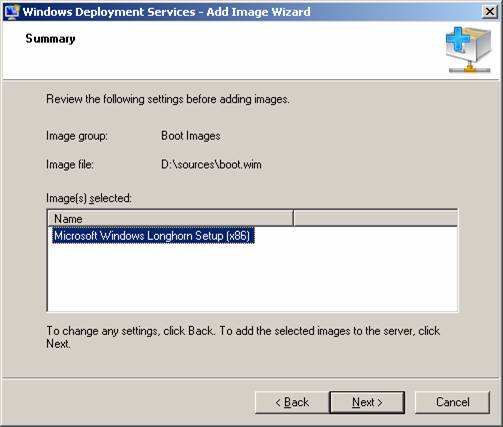503x427 pixels.
Task: Click empty area inside the images list
Action: click(253, 278)
